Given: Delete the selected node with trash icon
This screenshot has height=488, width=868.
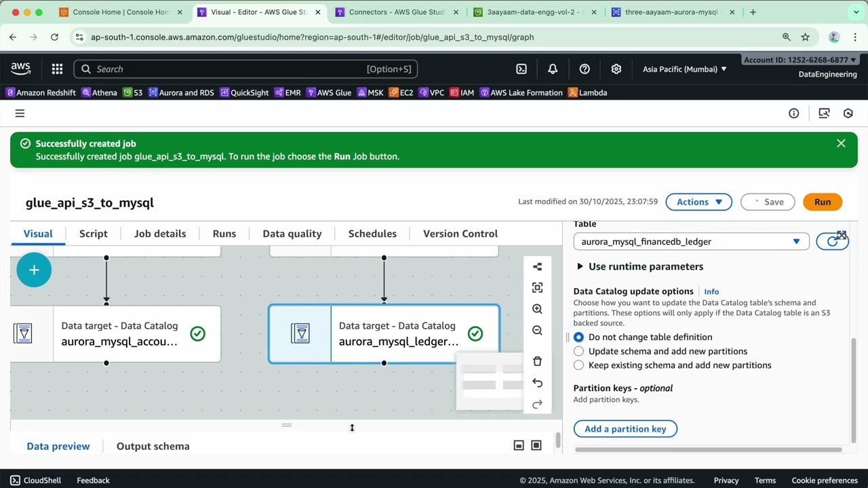Looking at the screenshot, I should click(x=537, y=361).
